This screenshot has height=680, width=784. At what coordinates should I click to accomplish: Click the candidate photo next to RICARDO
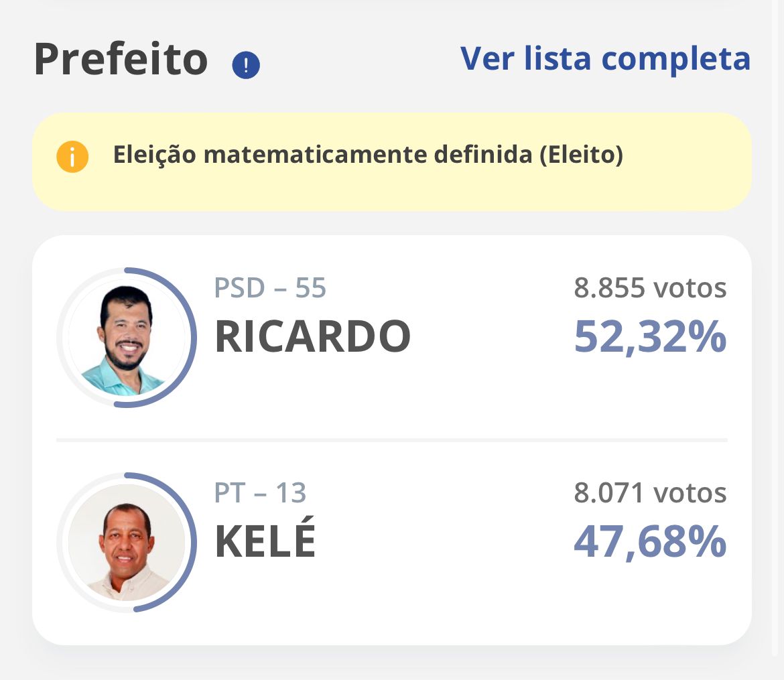point(127,338)
